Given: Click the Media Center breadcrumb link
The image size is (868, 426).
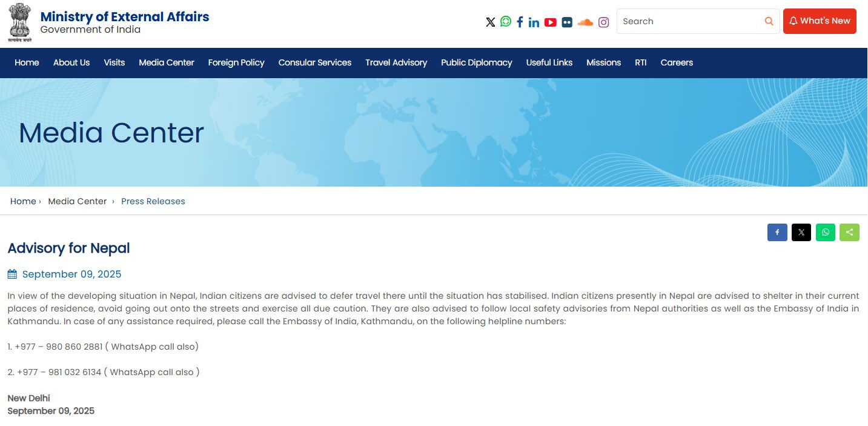Looking at the screenshot, I should click(x=78, y=201).
